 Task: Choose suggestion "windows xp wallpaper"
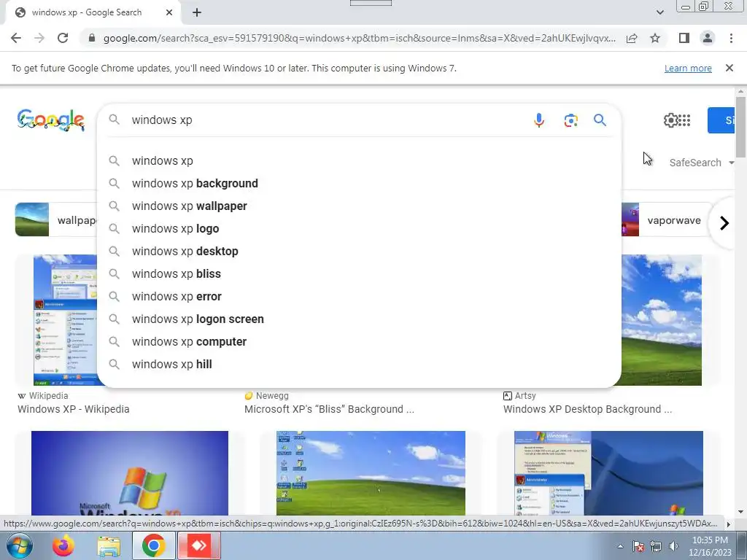(359, 206)
